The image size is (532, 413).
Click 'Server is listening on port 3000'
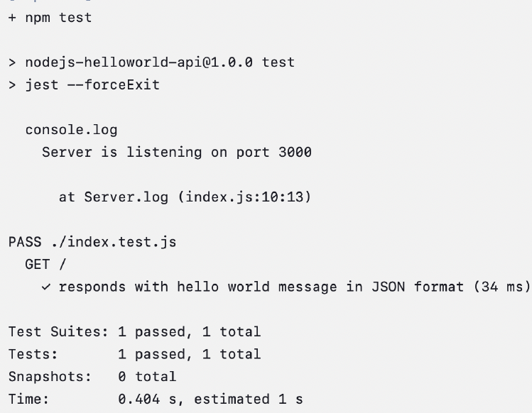(x=177, y=153)
